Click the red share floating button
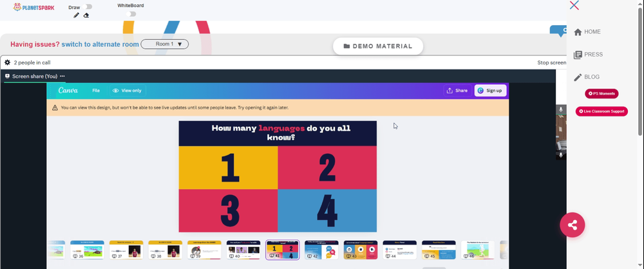 pyautogui.click(x=572, y=225)
